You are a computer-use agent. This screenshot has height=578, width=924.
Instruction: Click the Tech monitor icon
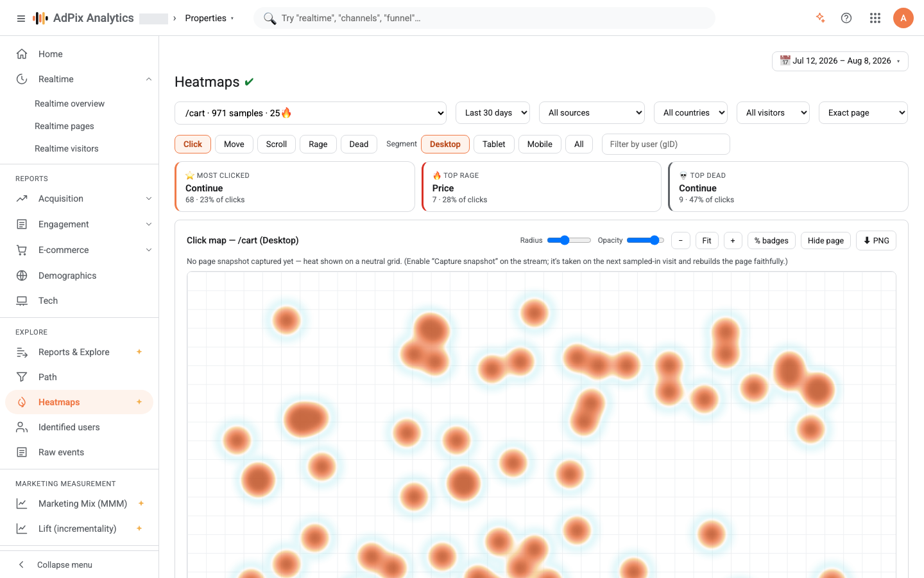click(x=22, y=301)
